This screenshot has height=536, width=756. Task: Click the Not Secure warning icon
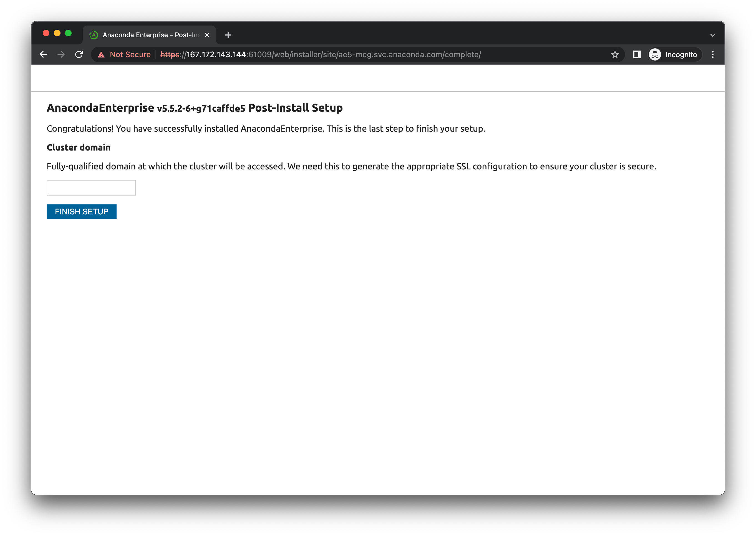(x=101, y=55)
